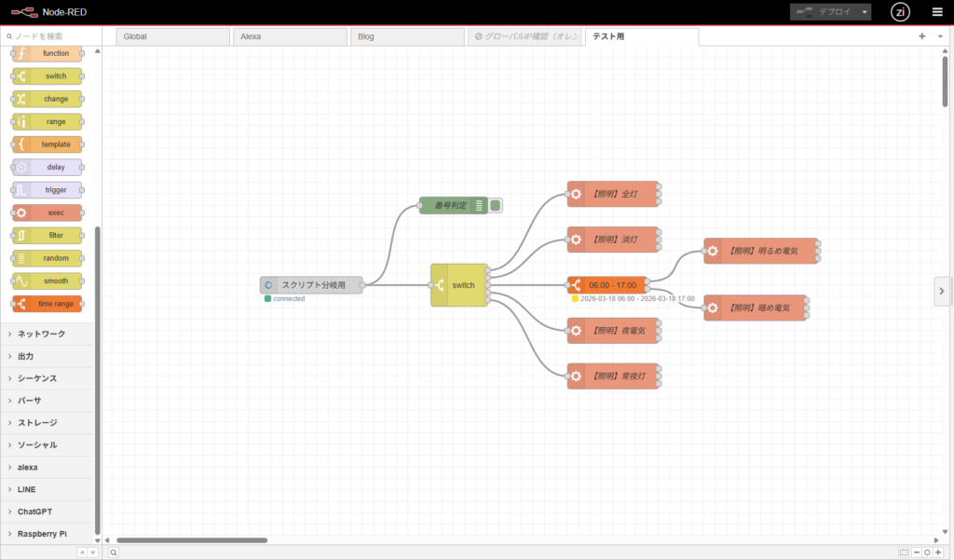Switch to the Alexa tab
This screenshot has width=954, height=560.
pos(289,36)
